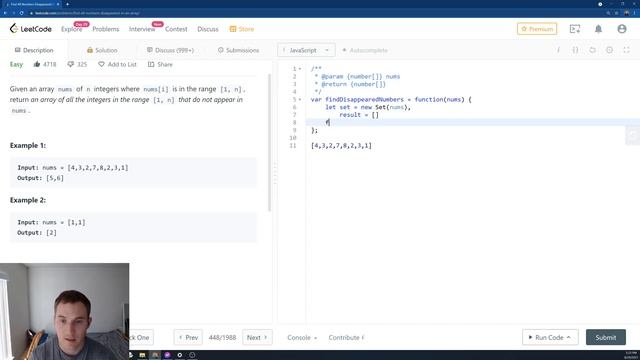The width and height of the screenshot is (640, 360).
Task: Open the JavaScript language dropdown
Action: pyautogui.click(x=306, y=50)
